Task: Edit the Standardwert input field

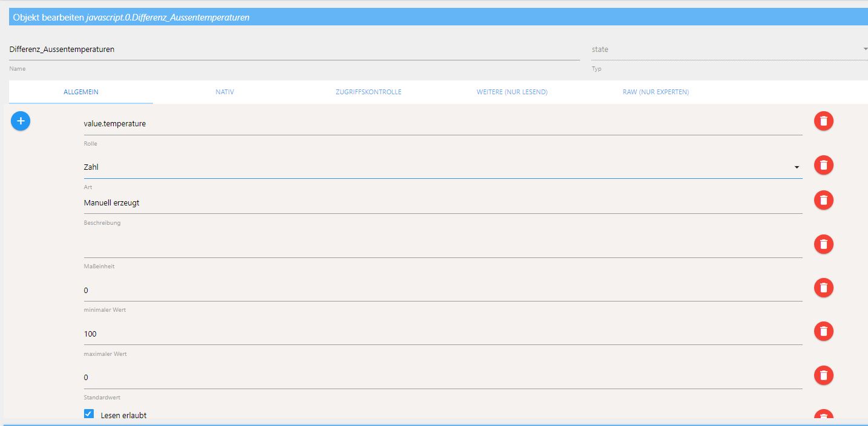Action: point(443,377)
